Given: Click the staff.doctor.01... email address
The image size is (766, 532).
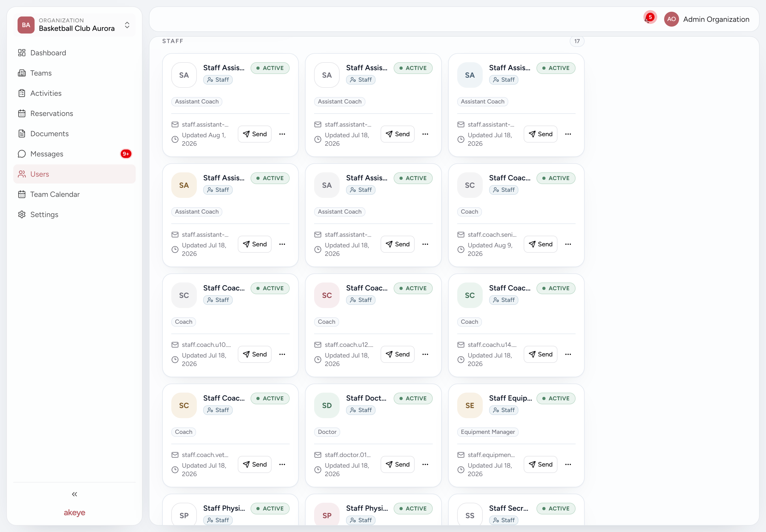Looking at the screenshot, I should coord(348,455).
